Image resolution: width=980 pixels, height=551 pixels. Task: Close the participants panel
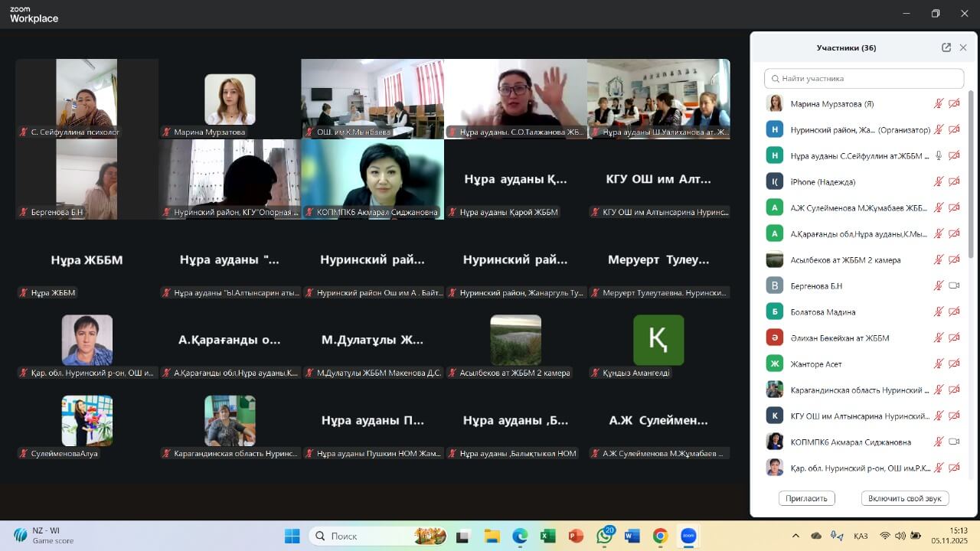(x=963, y=47)
